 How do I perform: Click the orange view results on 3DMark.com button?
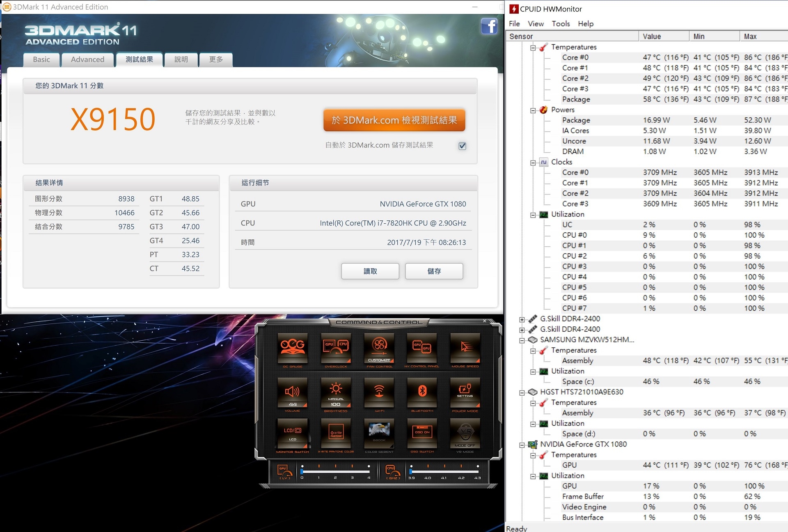click(x=394, y=120)
